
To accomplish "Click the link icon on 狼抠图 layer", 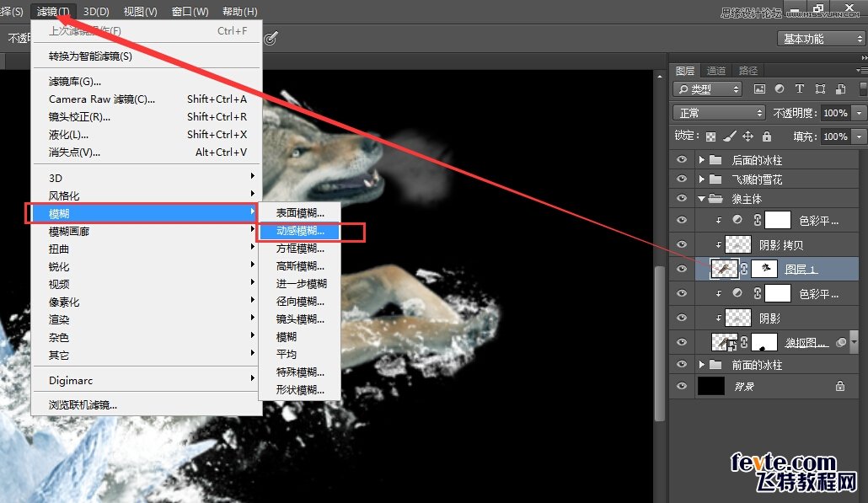I will pyautogui.click(x=745, y=343).
